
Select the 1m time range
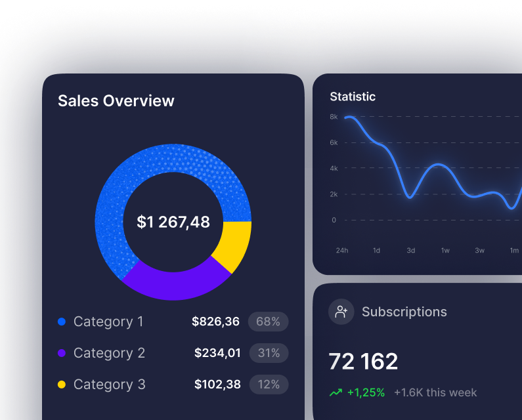tap(514, 250)
